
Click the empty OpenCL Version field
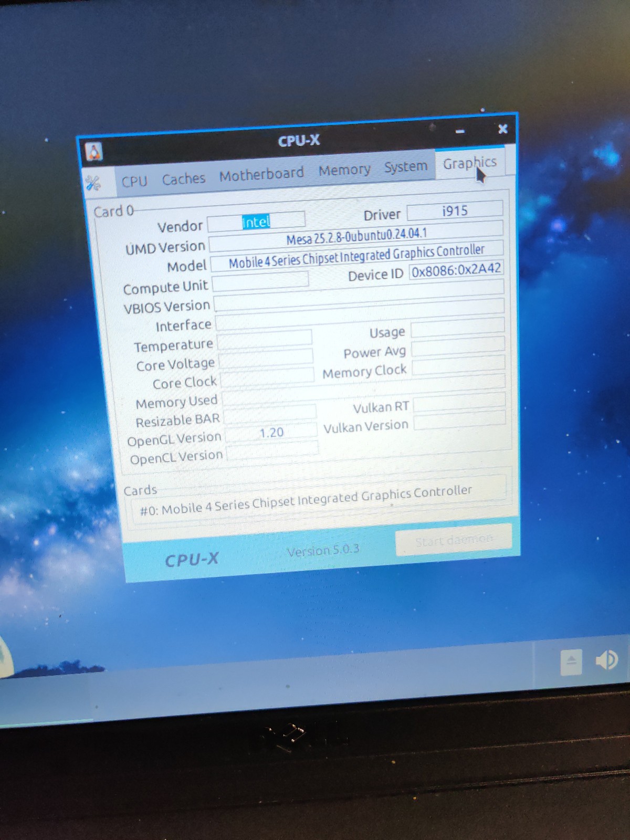click(x=272, y=451)
